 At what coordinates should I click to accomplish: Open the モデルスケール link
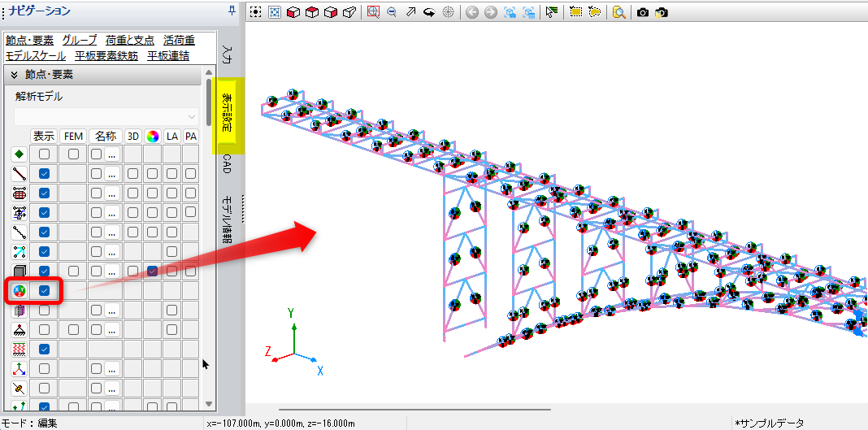point(36,56)
